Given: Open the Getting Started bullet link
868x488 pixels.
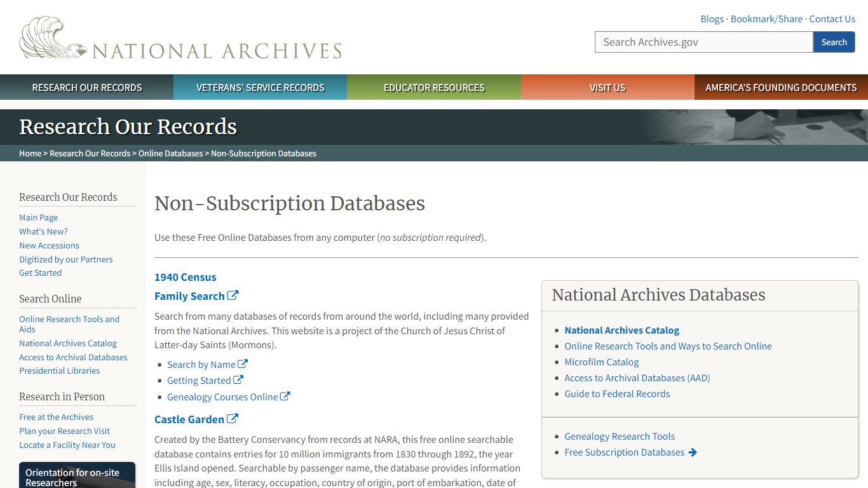Looking at the screenshot, I should 199,380.
